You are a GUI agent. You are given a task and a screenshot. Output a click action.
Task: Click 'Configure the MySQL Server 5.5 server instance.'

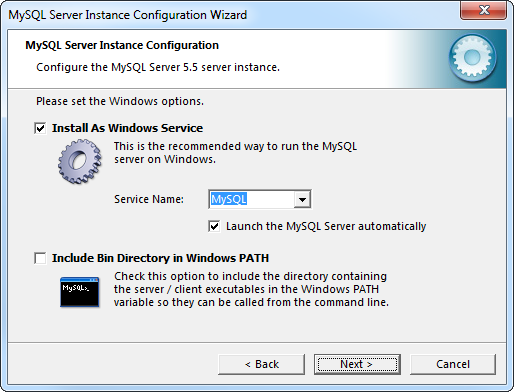coord(158,67)
